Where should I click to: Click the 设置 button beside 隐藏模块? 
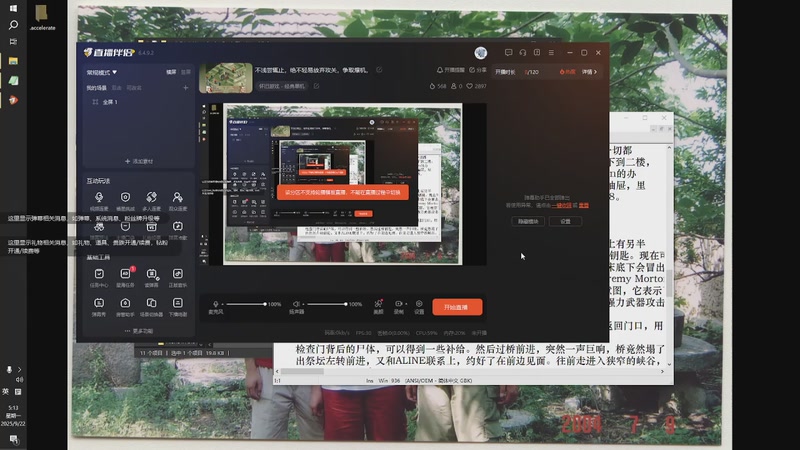(x=565, y=221)
